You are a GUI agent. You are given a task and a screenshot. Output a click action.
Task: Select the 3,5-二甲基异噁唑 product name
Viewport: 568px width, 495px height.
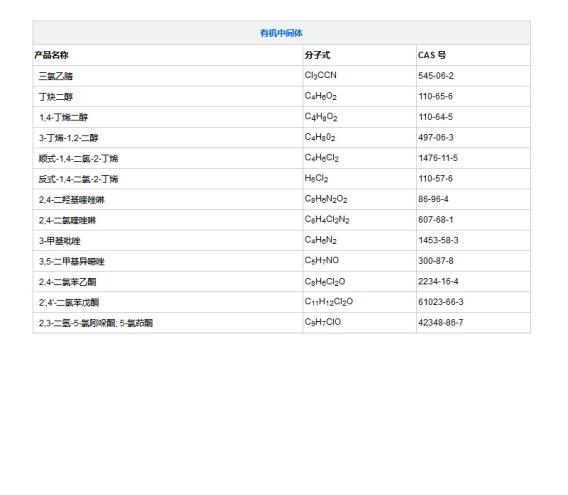point(72,262)
